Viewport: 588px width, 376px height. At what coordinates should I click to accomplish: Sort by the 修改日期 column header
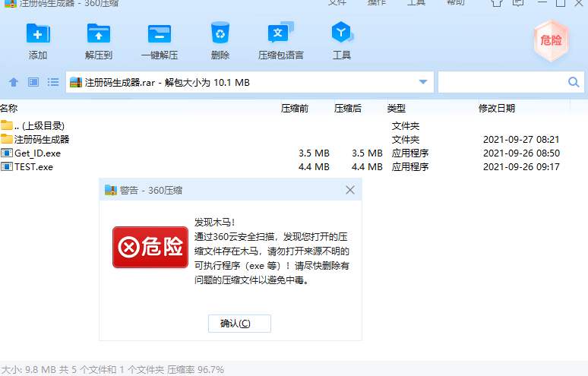[497, 109]
